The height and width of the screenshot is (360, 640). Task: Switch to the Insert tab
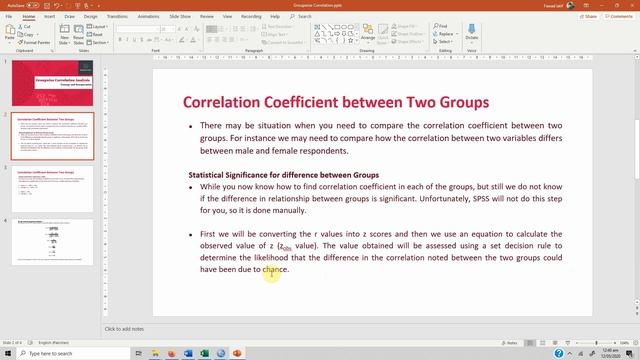pos(49,17)
